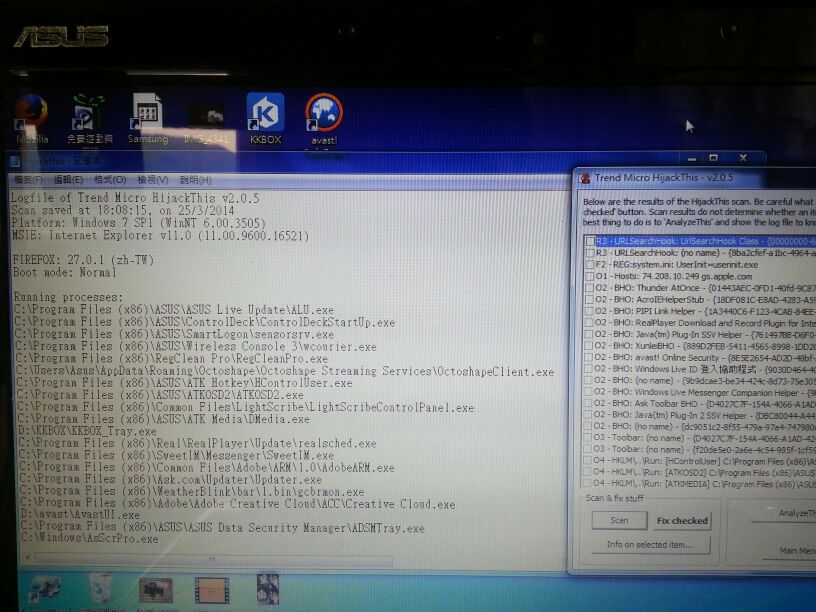Click the Fix checked button

click(x=682, y=520)
